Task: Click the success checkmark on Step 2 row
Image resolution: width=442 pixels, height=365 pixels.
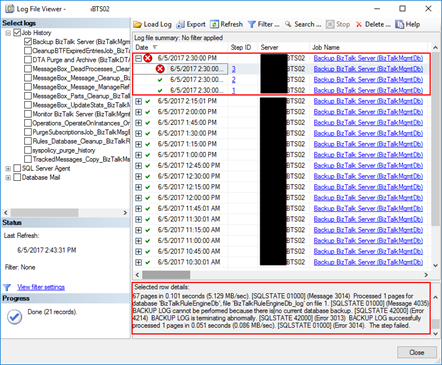Action: point(160,80)
